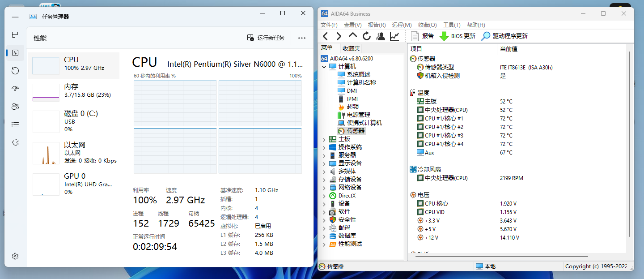Click the refresh icon in AIDA64 toolbar
The image size is (644, 279).
(x=367, y=36)
